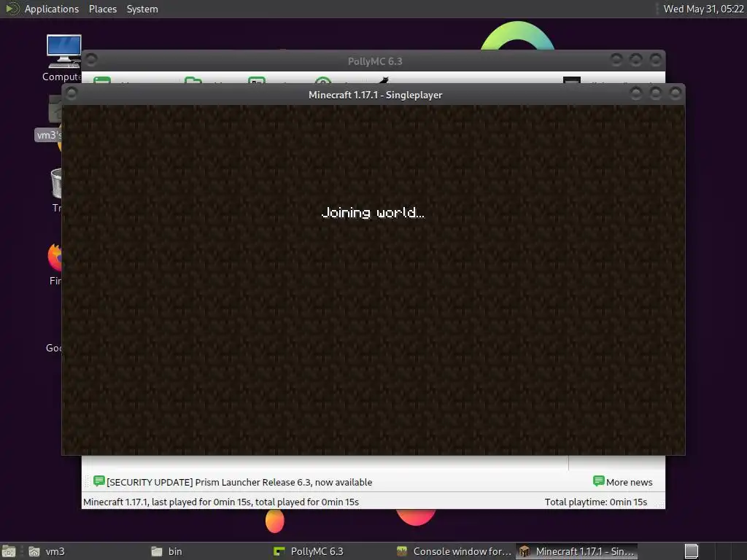
Task: Open the PollyMC window menu button
Action: pyautogui.click(x=91, y=60)
